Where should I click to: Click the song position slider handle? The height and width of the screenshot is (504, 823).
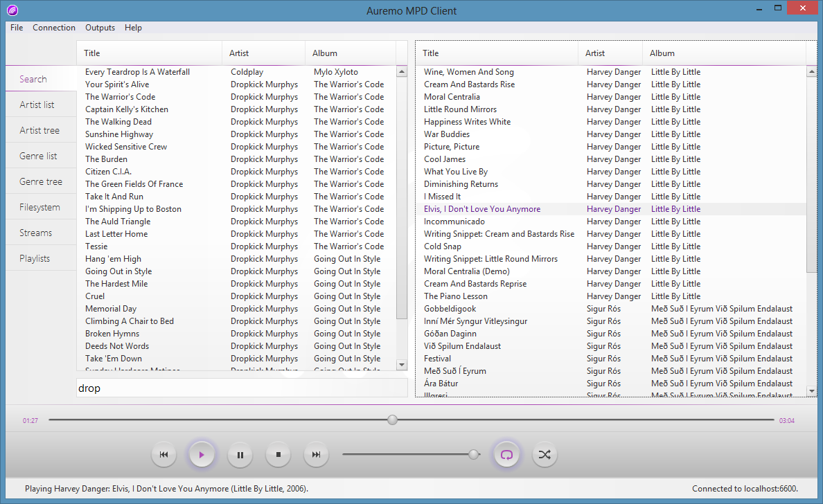click(x=393, y=420)
